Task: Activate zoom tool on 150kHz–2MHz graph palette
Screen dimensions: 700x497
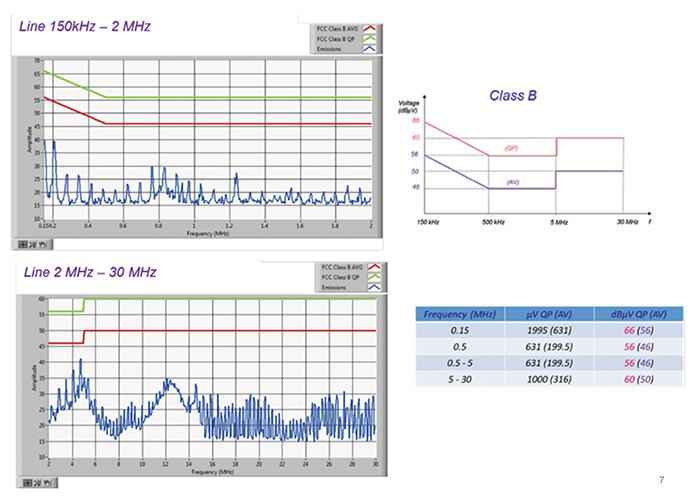Action: pos(31,242)
